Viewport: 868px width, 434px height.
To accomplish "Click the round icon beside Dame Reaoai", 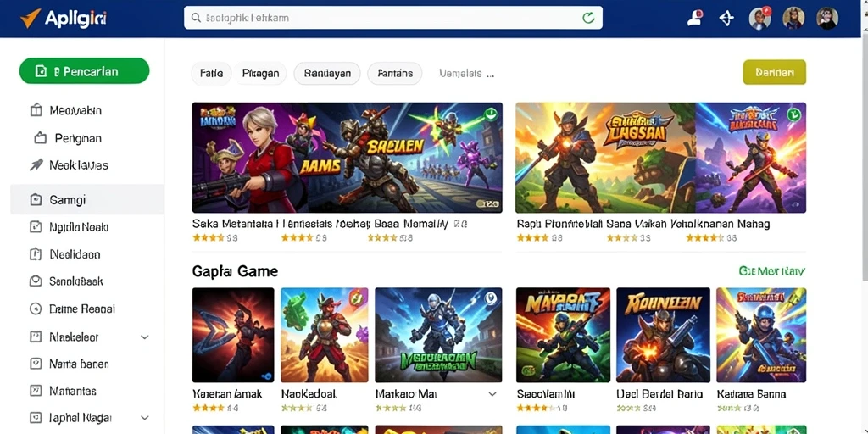I will click(36, 309).
